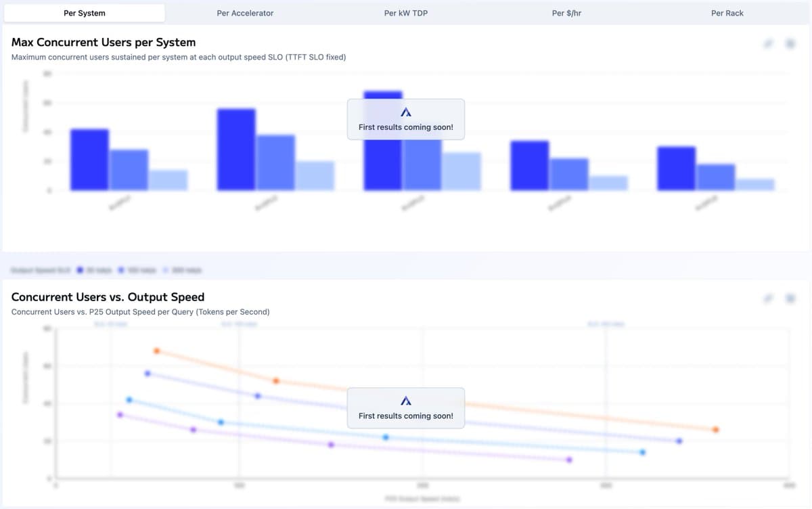Open the chart options icon beside the share icon

point(790,43)
